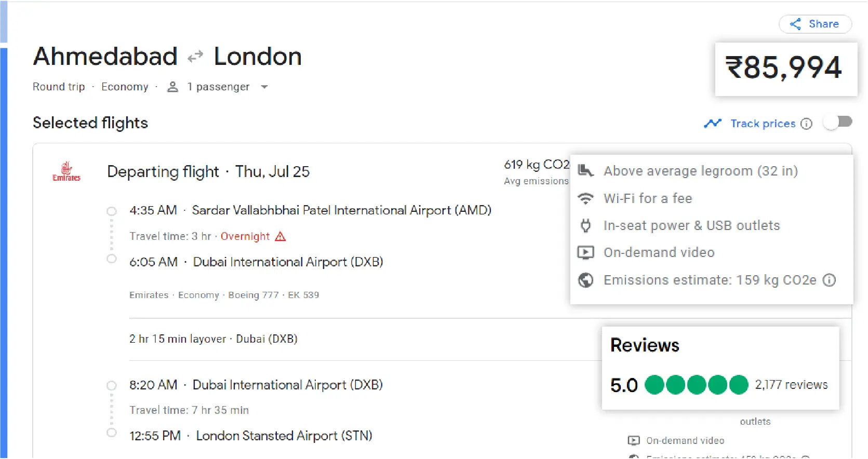868x459 pixels.
Task: Select the legroom amenity icon
Action: click(x=586, y=170)
